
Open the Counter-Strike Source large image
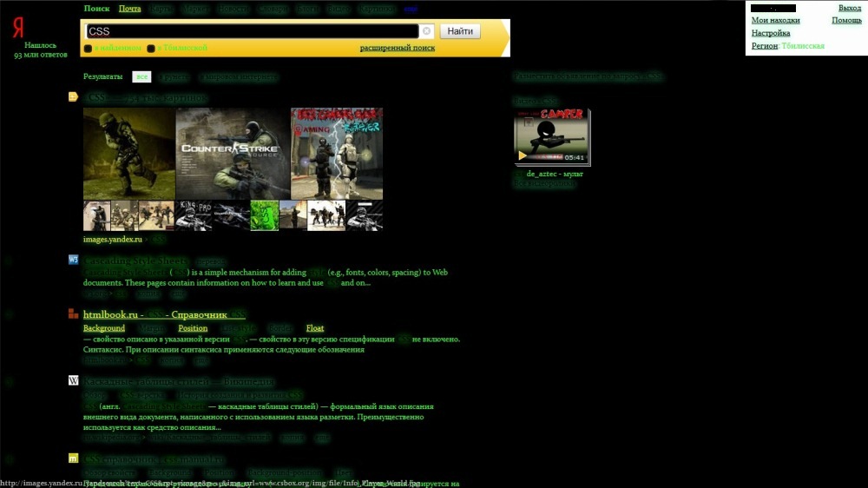[233, 154]
